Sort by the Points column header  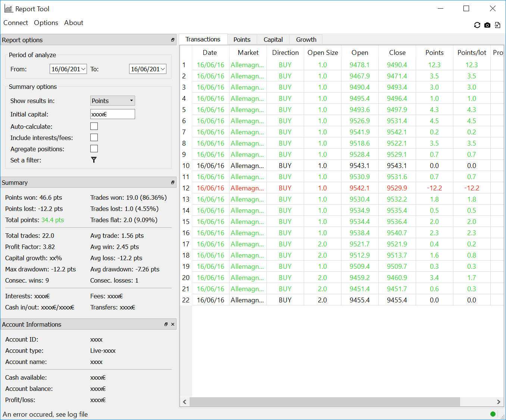(434, 53)
